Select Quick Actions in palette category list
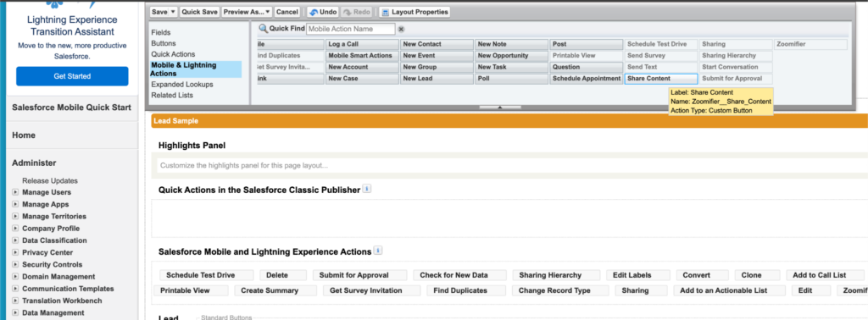Screen dimensions: 868x320 pos(173,54)
